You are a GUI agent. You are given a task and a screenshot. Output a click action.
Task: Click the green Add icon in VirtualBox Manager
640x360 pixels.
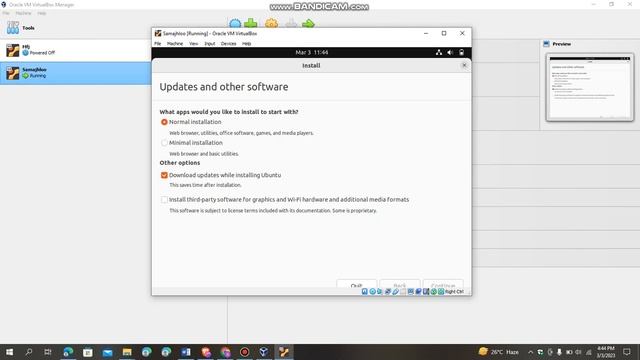click(251, 23)
